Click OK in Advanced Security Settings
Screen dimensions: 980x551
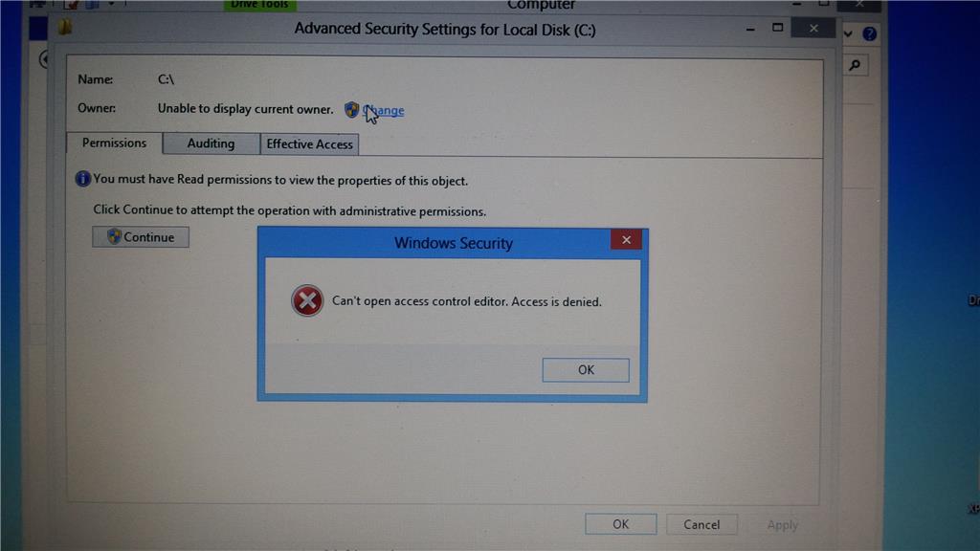point(620,524)
